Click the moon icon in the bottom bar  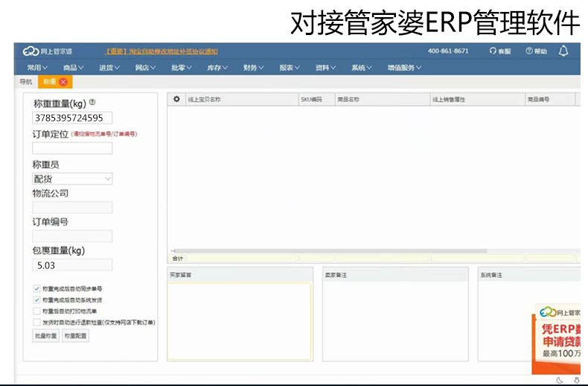click(x=560, y=380)
